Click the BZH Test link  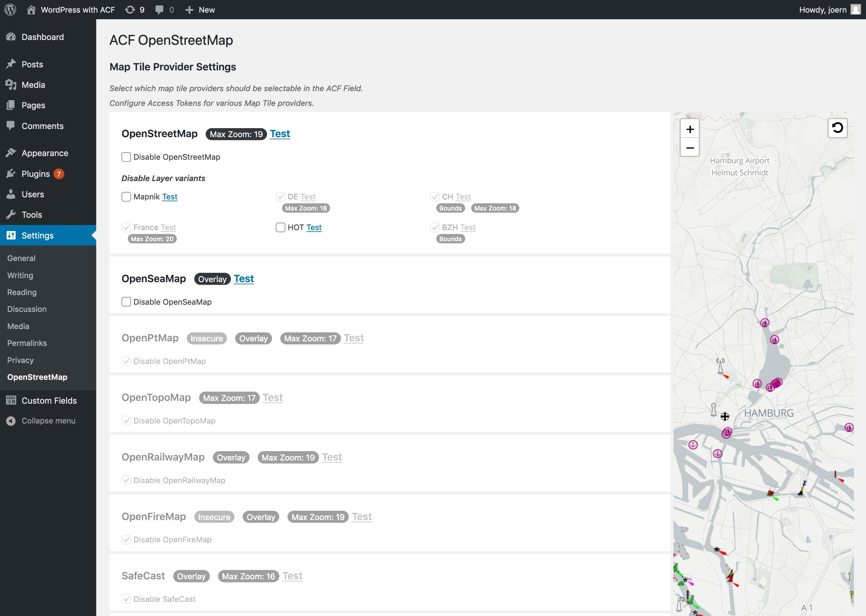(x=468, y=227)
